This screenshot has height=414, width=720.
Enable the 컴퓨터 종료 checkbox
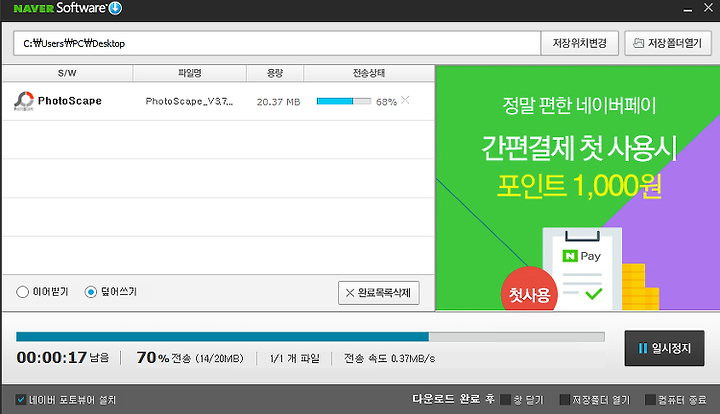pos(650,399)
